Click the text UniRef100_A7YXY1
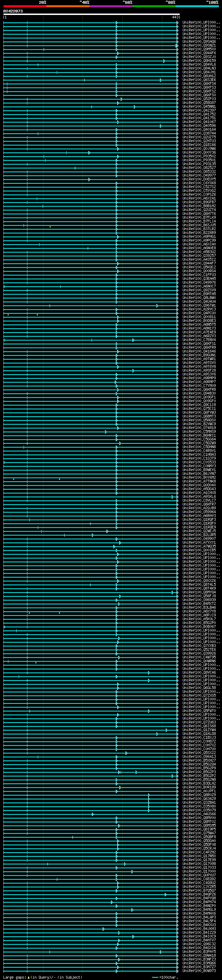 [x=199, y=543]
